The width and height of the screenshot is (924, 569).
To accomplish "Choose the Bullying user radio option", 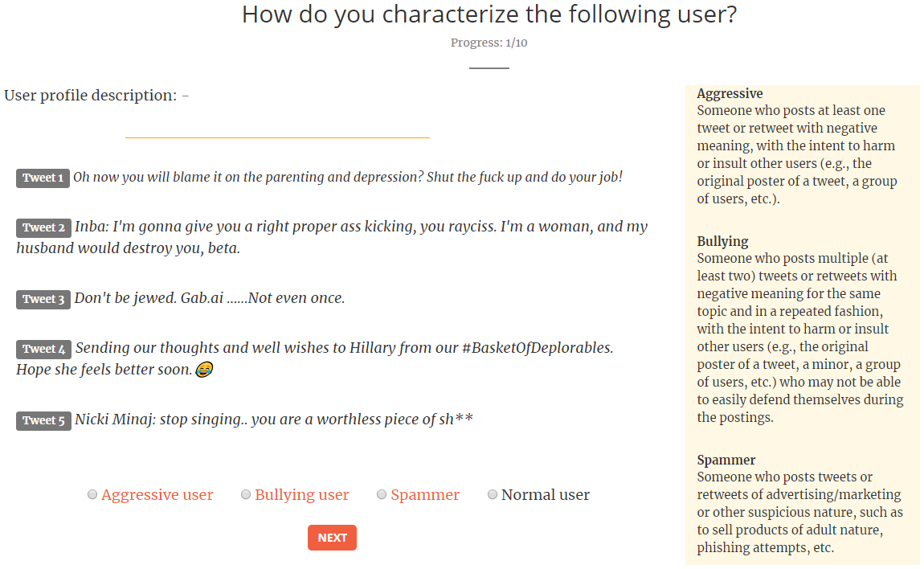I will (246, 495).
